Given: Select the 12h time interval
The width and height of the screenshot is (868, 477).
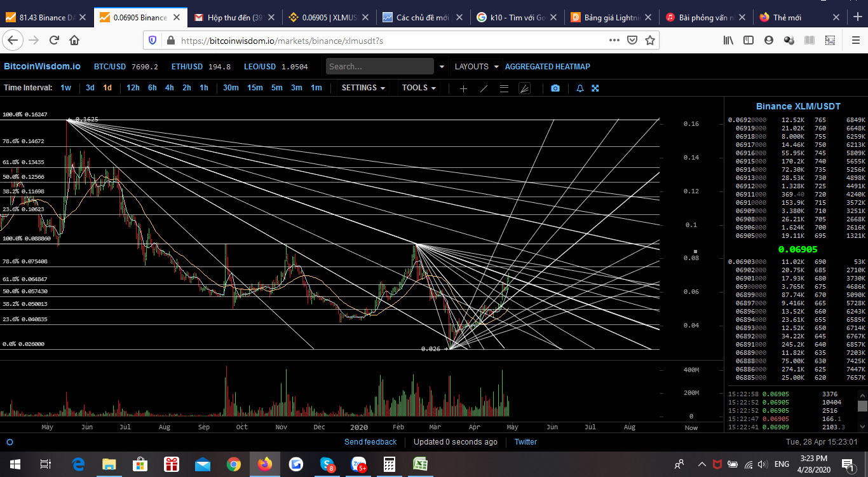Looking at the screenshot, I should 133,88.
